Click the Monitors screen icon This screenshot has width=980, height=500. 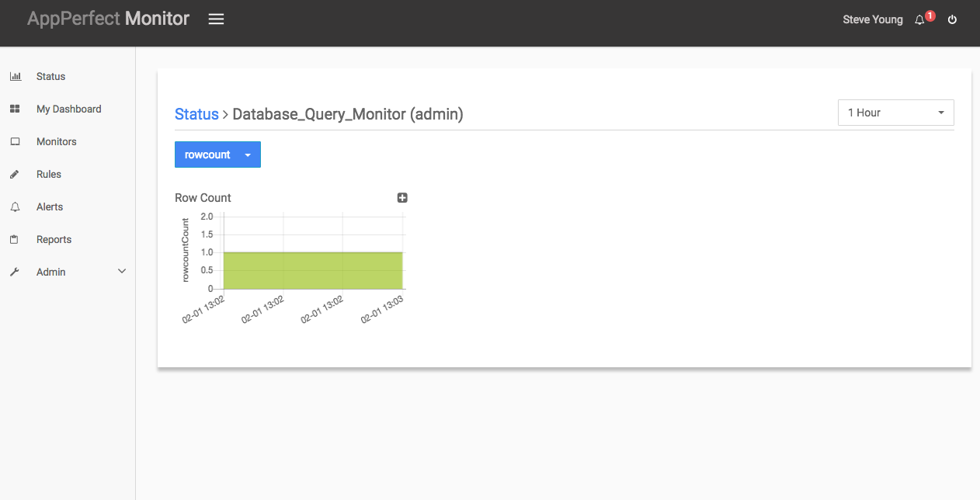(15, 142)
